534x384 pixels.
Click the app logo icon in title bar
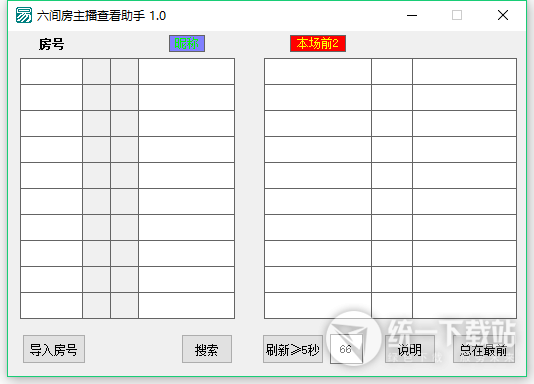[24, 15]
